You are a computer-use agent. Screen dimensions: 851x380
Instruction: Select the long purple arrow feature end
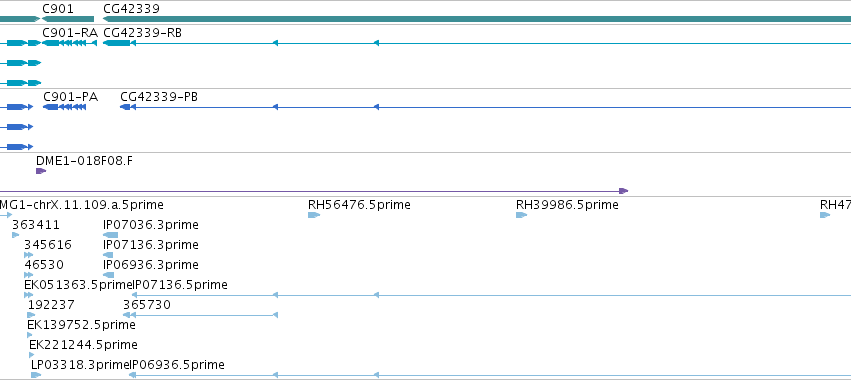pos(624,191)
